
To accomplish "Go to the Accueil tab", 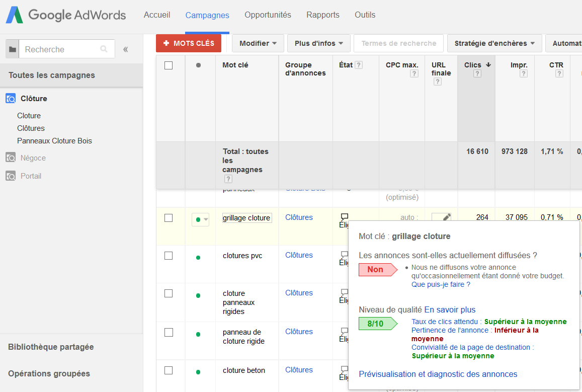I will [157, 15].
